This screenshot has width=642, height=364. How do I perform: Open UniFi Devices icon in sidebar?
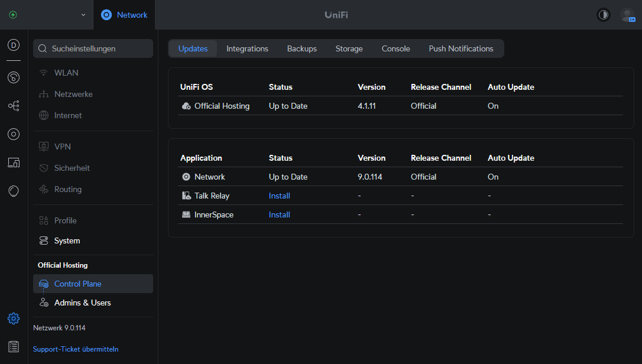(14, 134)
